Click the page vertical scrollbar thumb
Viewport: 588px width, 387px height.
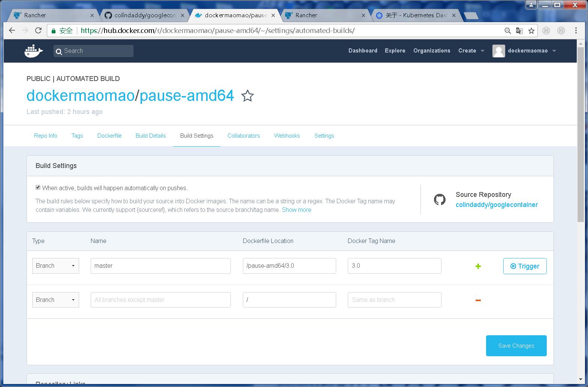point(581,134)
